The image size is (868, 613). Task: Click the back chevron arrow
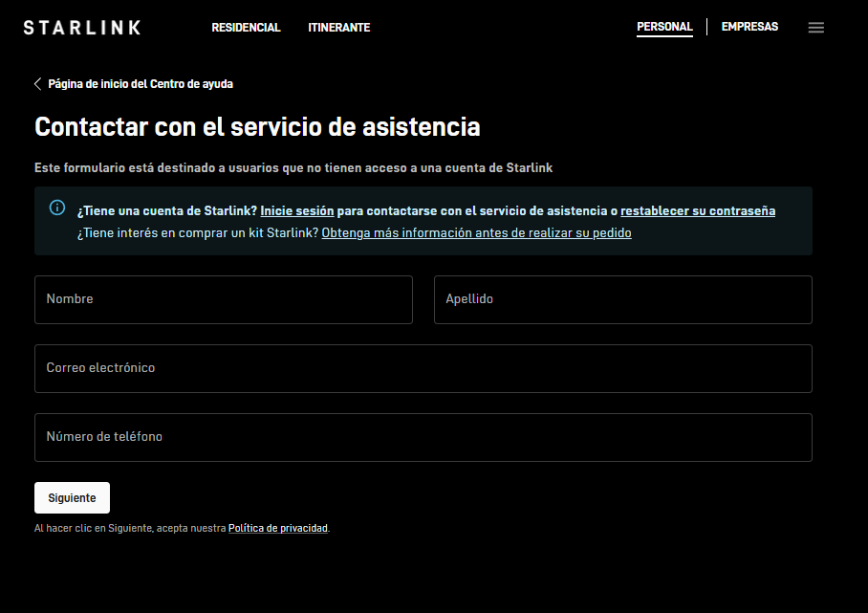pyautogui.click(x=37, y=83)
